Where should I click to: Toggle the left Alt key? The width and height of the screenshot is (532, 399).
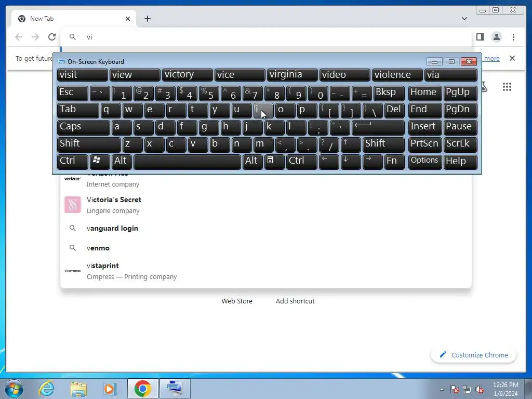[122, 162]
